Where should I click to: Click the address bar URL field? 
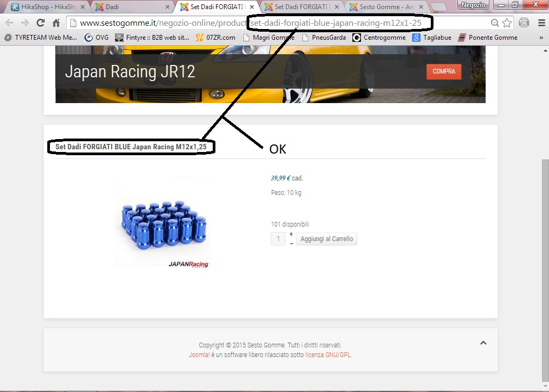[278, 23]
